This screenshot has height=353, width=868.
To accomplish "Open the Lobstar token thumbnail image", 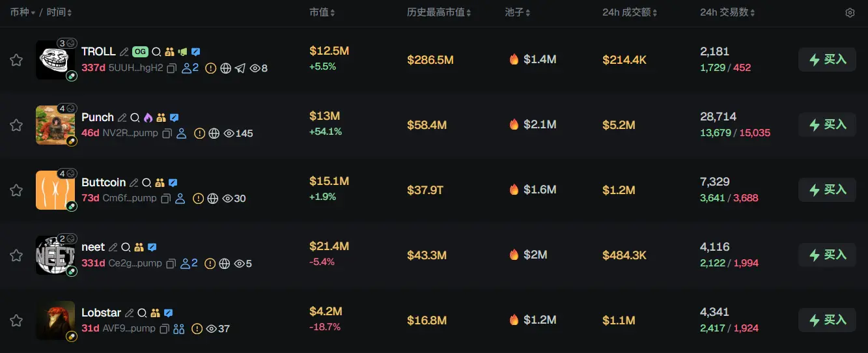I will tap(55, 319).
